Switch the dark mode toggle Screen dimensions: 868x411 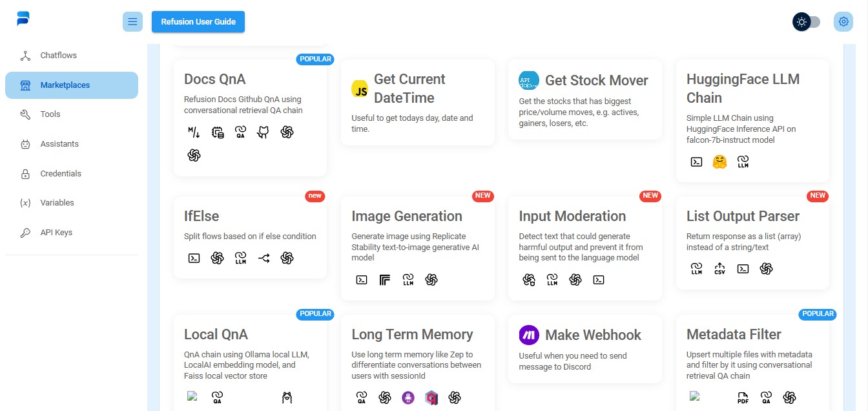[x=807, y=22]
